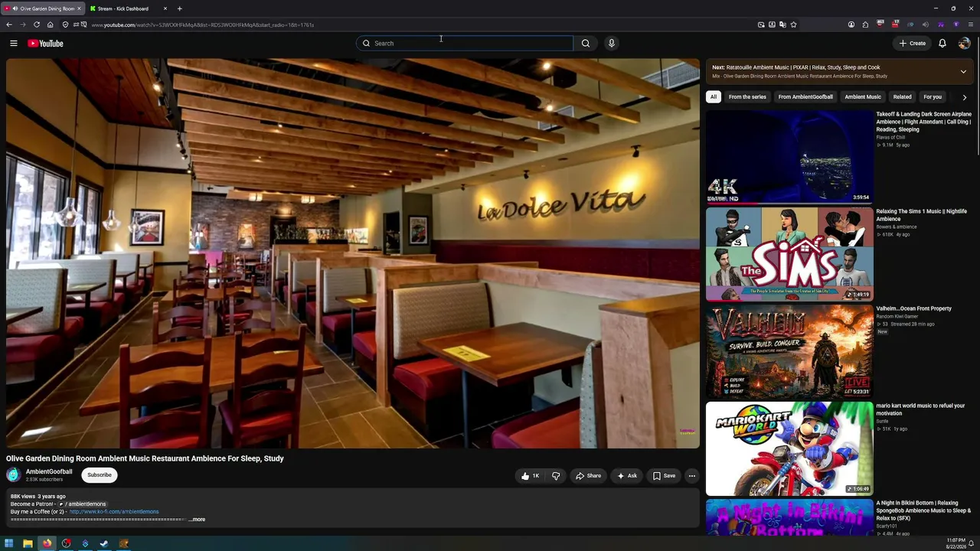Click the YouTube search input field
This screenshot has height=551, width=980.
(465, 44)
